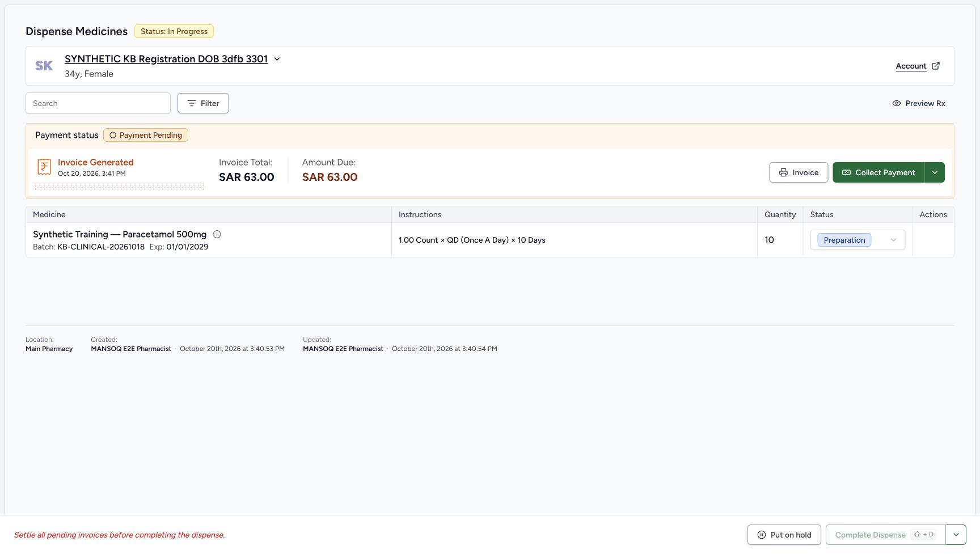
Task: Click Invoice Generated label
Action: 96,162
